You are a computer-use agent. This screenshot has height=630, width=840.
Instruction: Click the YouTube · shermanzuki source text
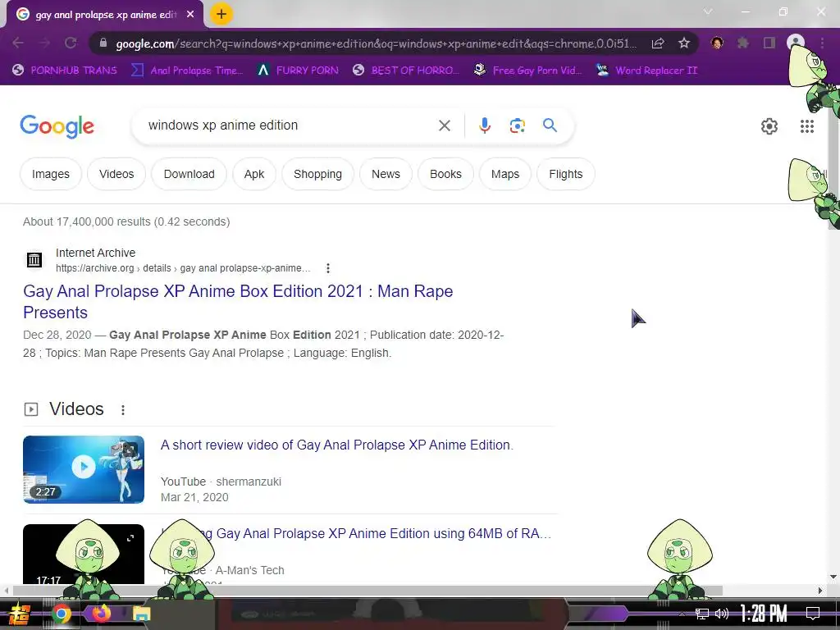(221, 482)
